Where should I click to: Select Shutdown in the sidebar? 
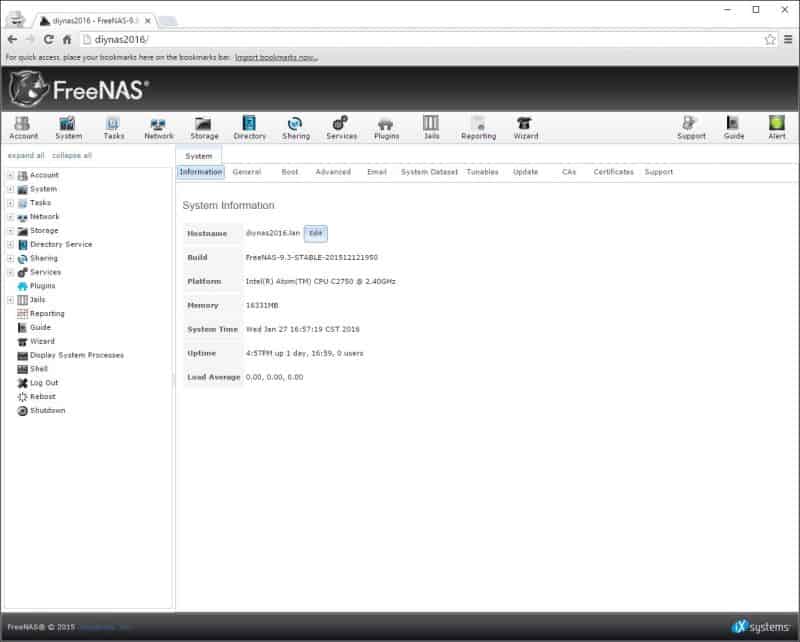(x=47, y=410)
